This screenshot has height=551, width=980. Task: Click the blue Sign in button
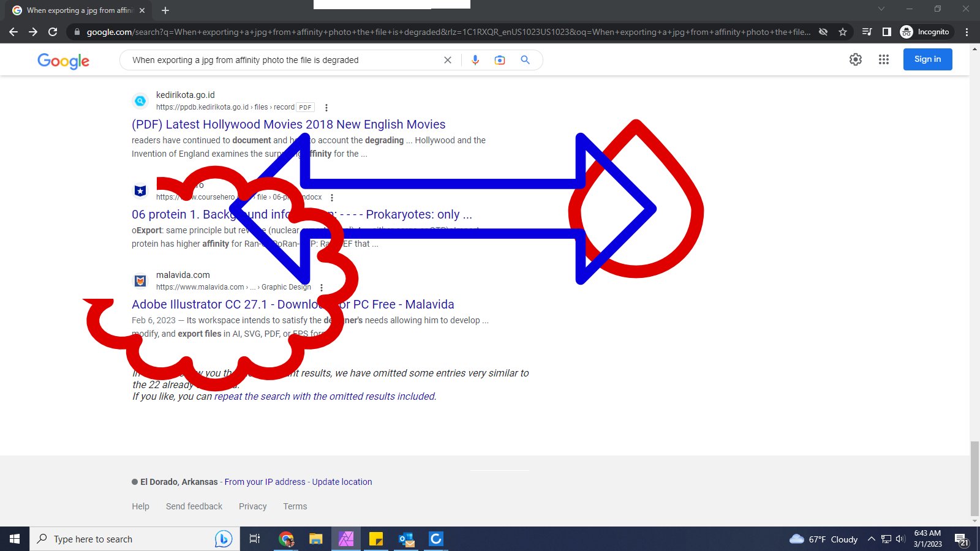(927, 59)
